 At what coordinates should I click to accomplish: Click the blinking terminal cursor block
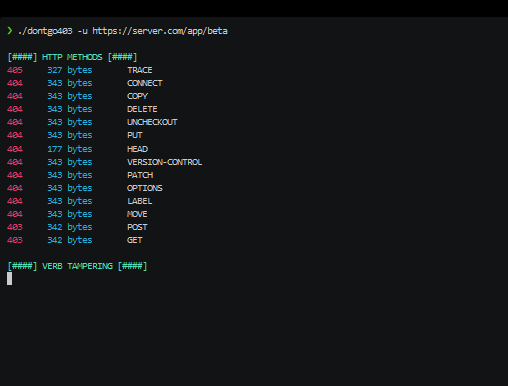pyautogui.click(x=10, y=279)
